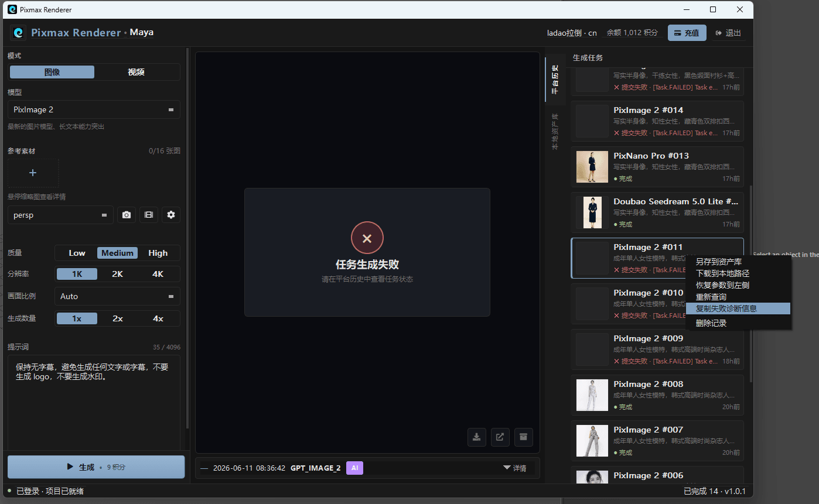Expand the 详情 details section
Viewport: 819px width, 504px height.
click(x=514, y=468)
